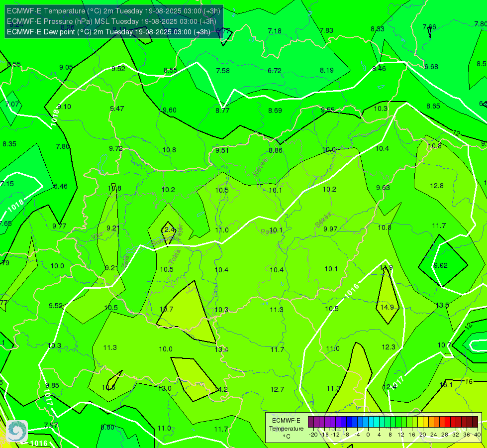Click the 7.18 temperature value
The height and width of the screenshot is (448, 487).
click(x=275, y=31)
